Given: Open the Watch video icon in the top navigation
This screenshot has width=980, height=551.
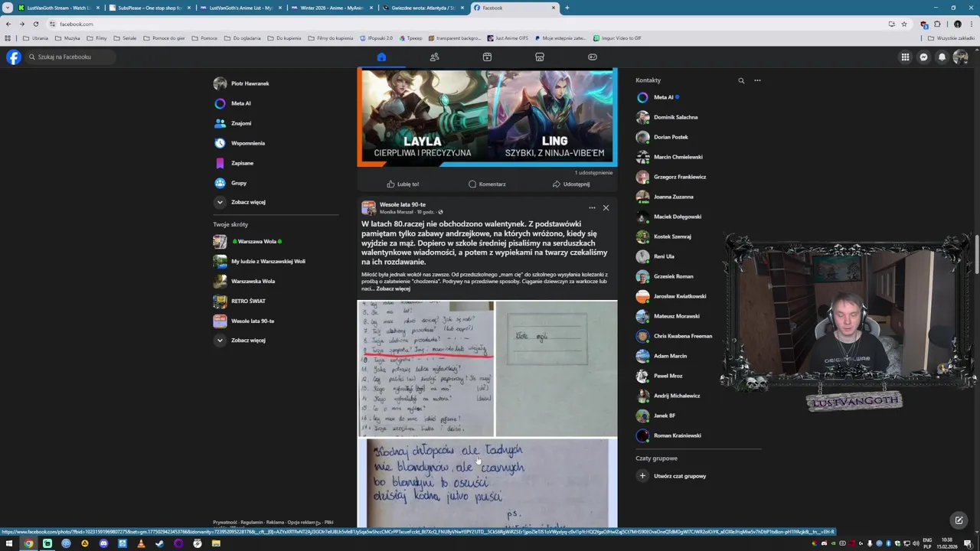Looking at the screenshot, I should coord(487,57).
